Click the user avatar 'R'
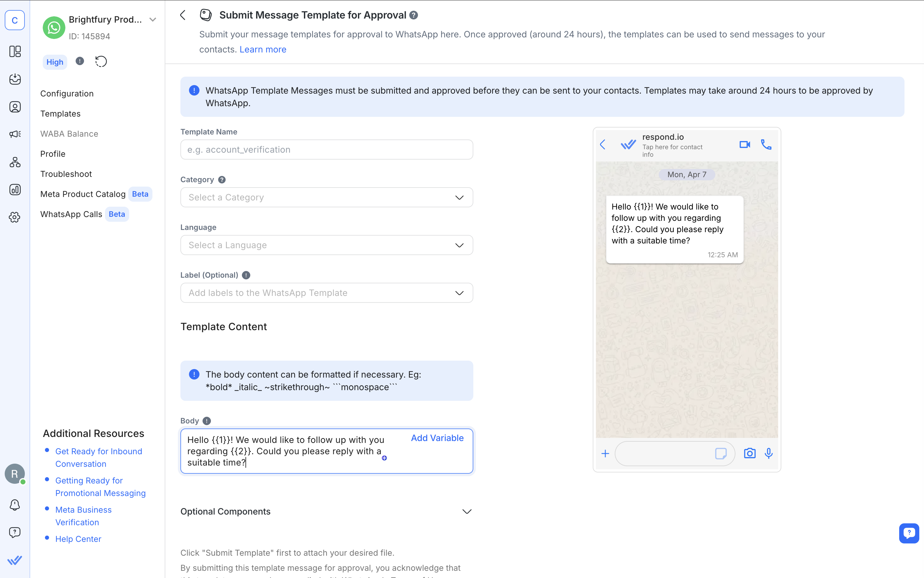 click(x=14, y=474)
